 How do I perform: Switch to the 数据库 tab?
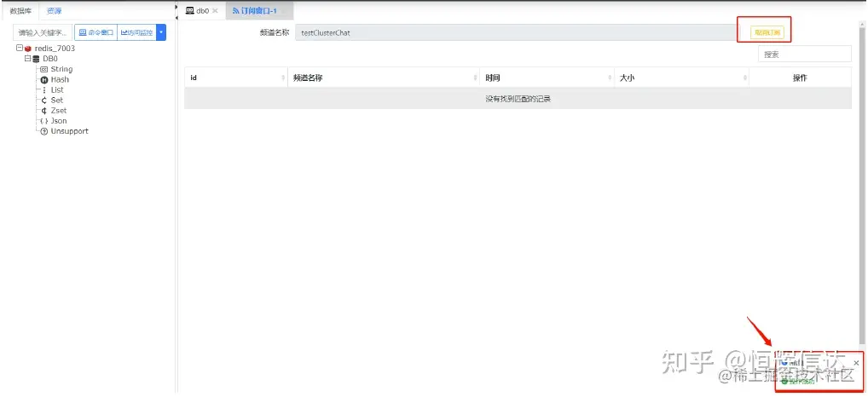[x=21, y=10]
